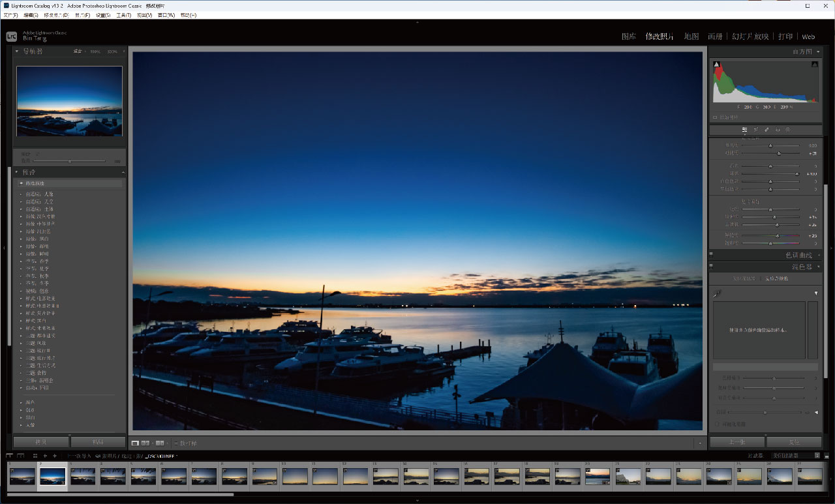Select the Healing brush tool icon
This screenshot has height=504, width=835.
click(x=767, y=130)
